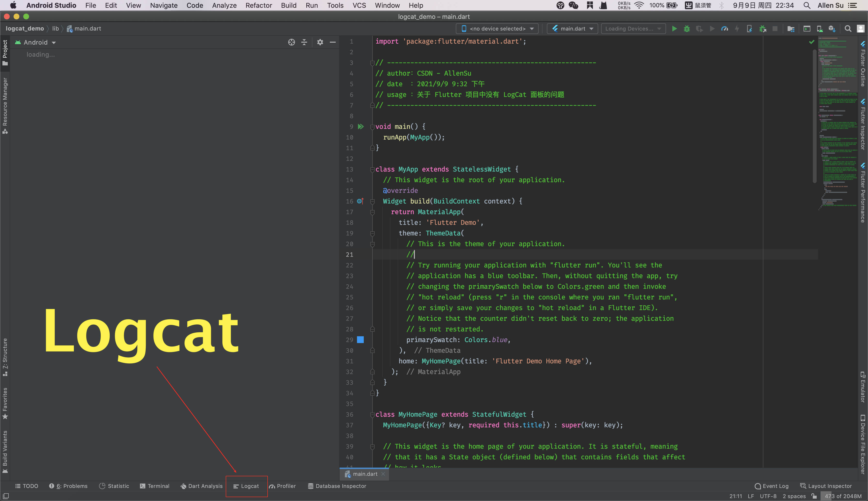Click the green Debug bug icon
Screen dimensions: 868x501
click(686, 29)
